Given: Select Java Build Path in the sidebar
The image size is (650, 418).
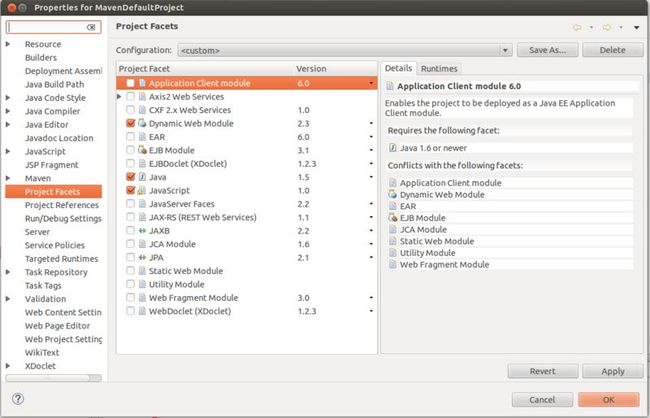Looking at the screenshot, I should coord(54,84).
